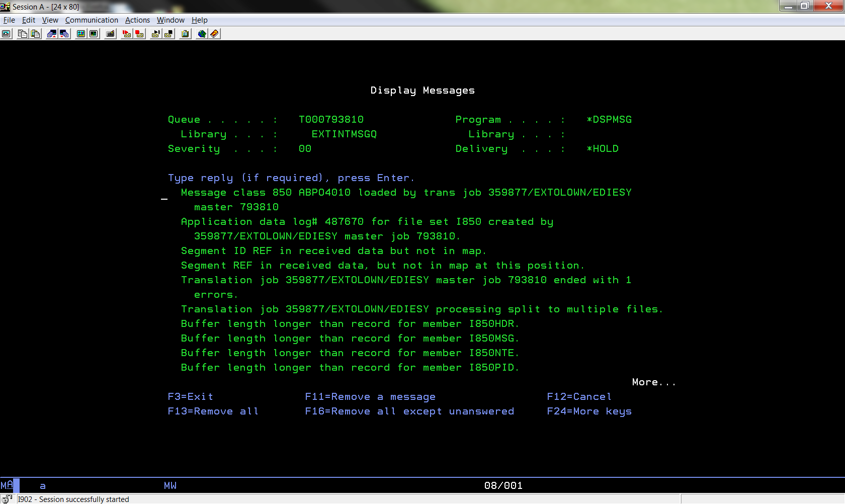
Task: Click the MW indicator in operator area
Action: (170, 485)
